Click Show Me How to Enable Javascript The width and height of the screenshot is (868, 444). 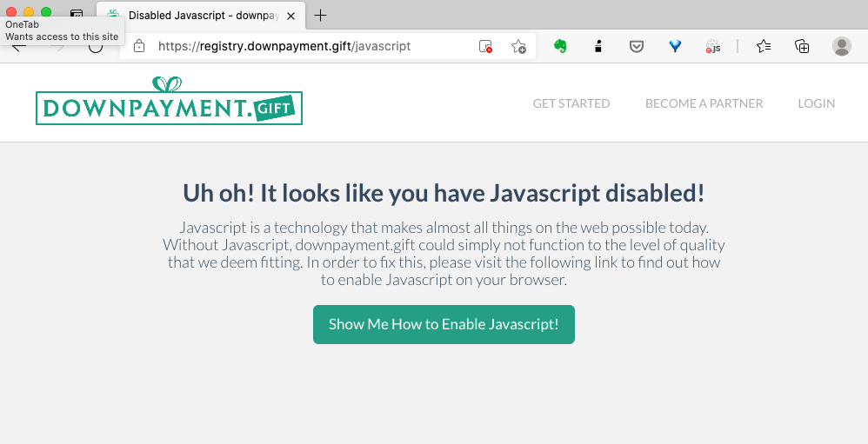tap(444, 325)
